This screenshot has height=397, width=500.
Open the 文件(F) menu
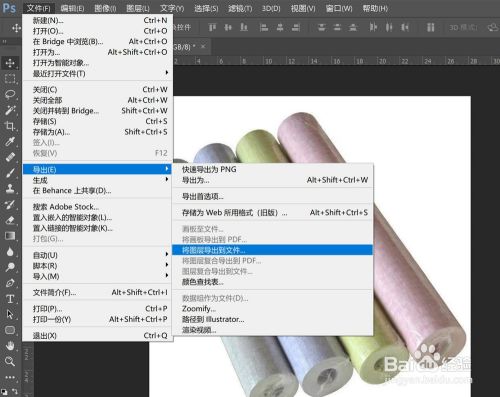tap(38, 8)
